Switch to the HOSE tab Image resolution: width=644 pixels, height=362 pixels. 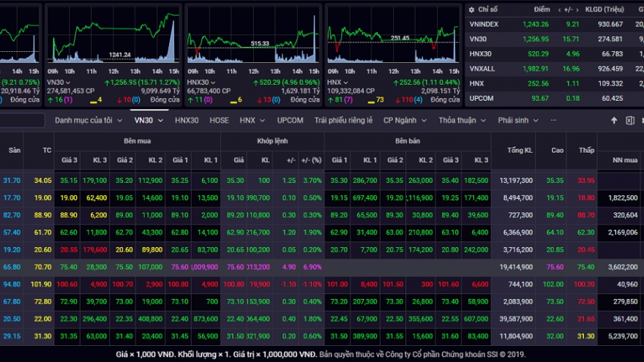pyautogui.click(x=219, y=121)
